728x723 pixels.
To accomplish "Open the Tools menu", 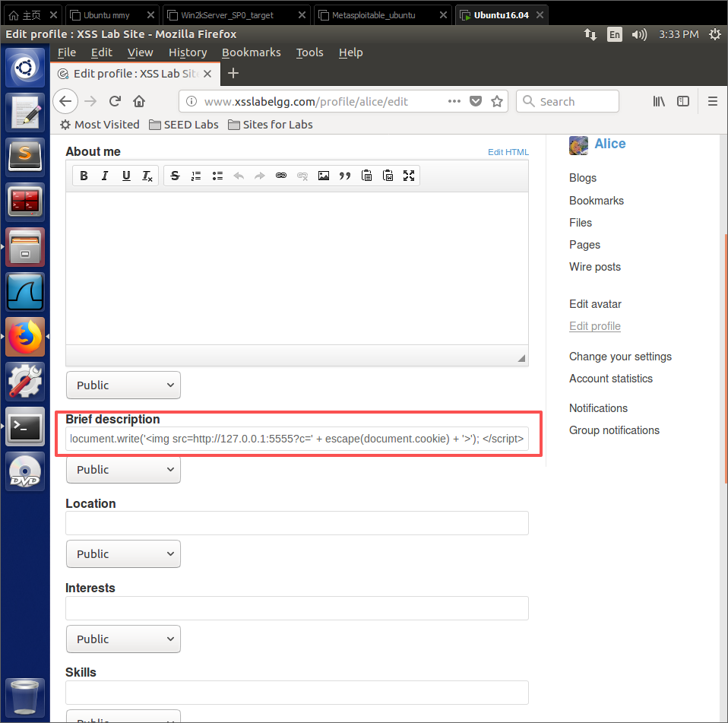I will (x=310, y=52).
